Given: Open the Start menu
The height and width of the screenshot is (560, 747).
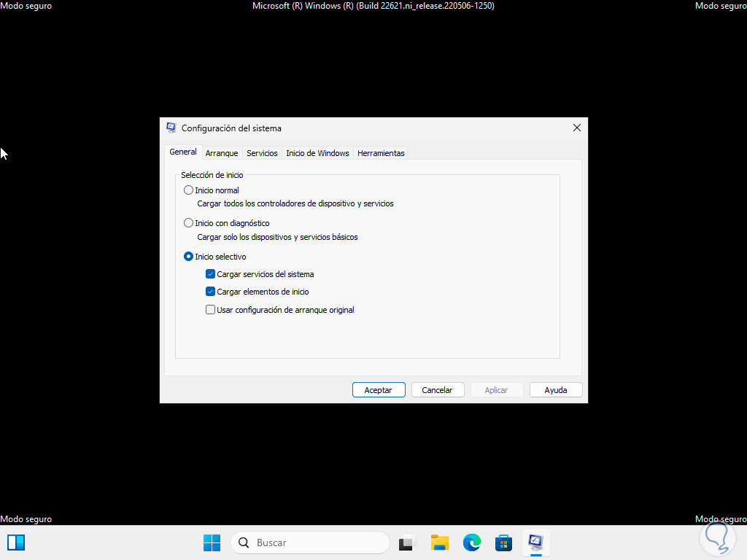Looking at the screenshot, I should point(211,542).
